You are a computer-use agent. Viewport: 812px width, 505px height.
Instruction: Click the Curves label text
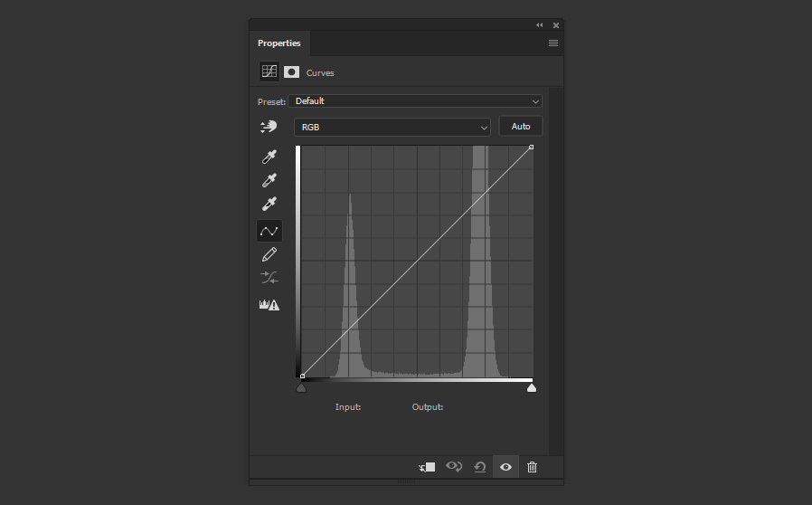click(320, 73)
